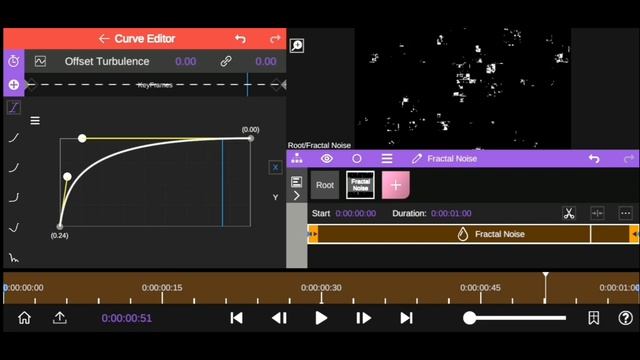The height and width of the screenshot is (360, 640).
Task: Open the zoom magnifier in preview
Action: [x=297, y=45]
